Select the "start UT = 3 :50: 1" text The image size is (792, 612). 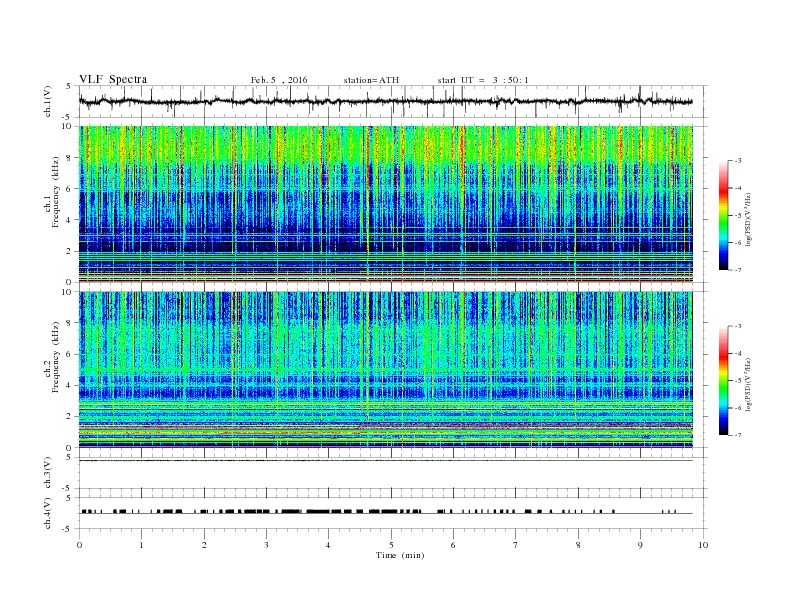483,80
